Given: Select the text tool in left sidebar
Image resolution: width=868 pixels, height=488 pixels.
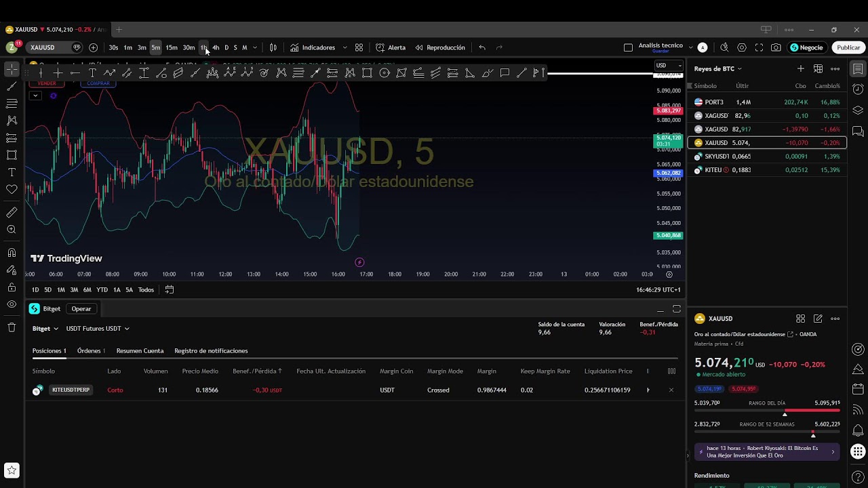Looking at the screenshot, I should 12,172.
